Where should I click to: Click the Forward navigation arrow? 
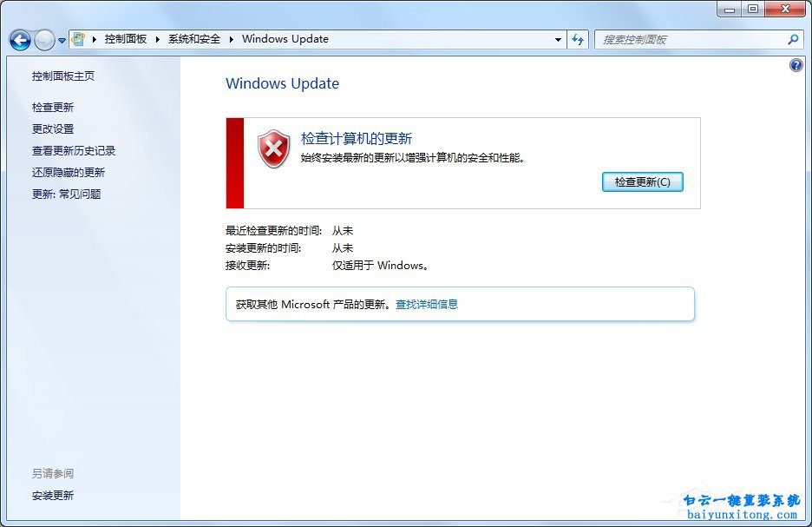[43, 40]
